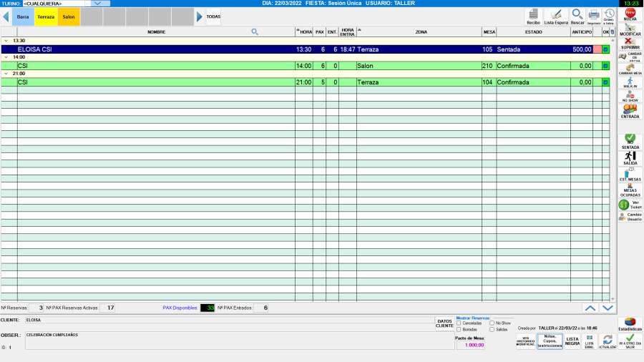This screenshot has width=644, height=362.
Task: Go to previous zones with left arrow
Action: pyautogui.click(x=6, y=17)
